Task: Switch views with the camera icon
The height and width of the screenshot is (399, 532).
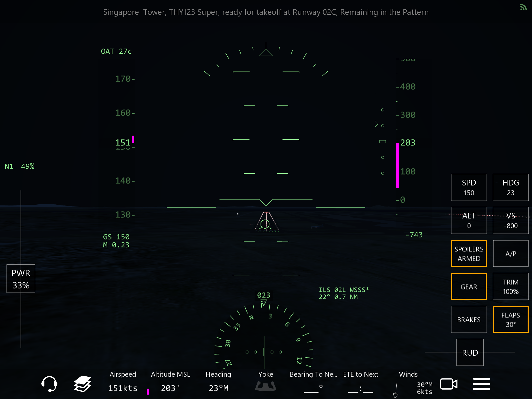Action: [449, 384]
